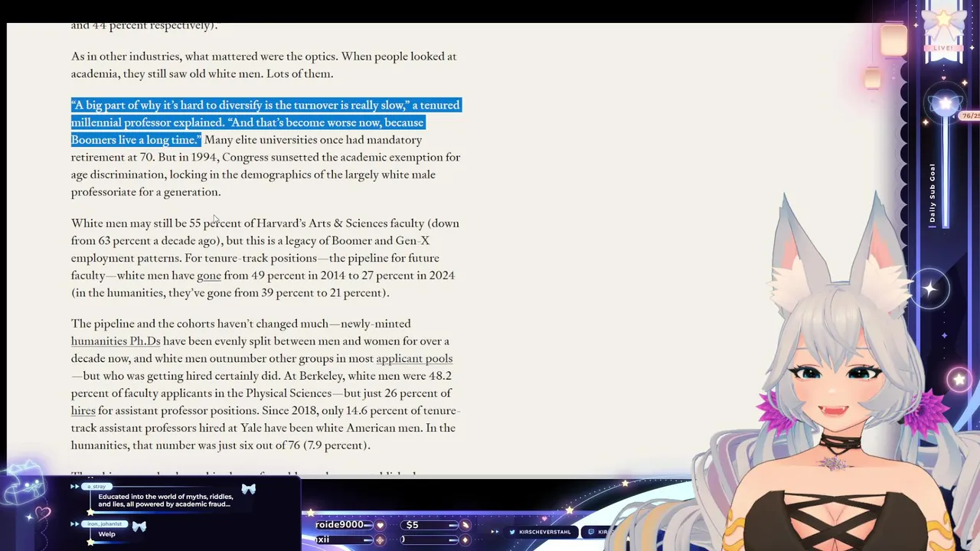This screenshot has height=551, width=980.
Task: Open the "applicant pools" link
Action: pyautogui.click(x=414, y=359)
